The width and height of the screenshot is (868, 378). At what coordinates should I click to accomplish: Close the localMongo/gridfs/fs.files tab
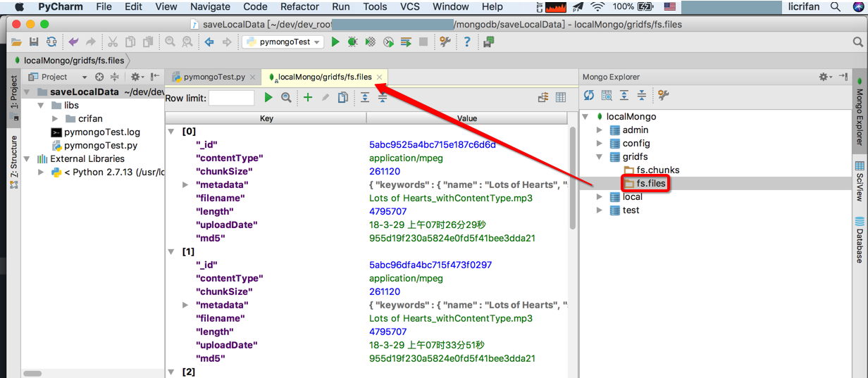(x=379, y=77)
